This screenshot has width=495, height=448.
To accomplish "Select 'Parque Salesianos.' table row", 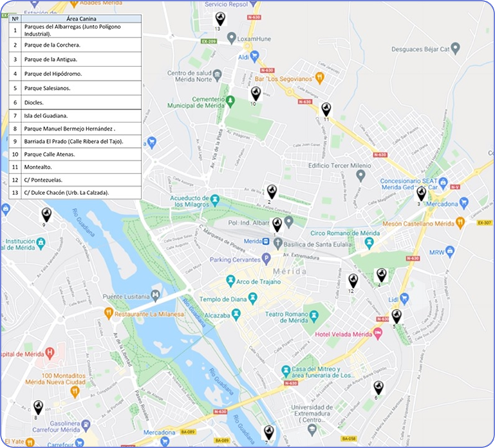I will [75, 88].
